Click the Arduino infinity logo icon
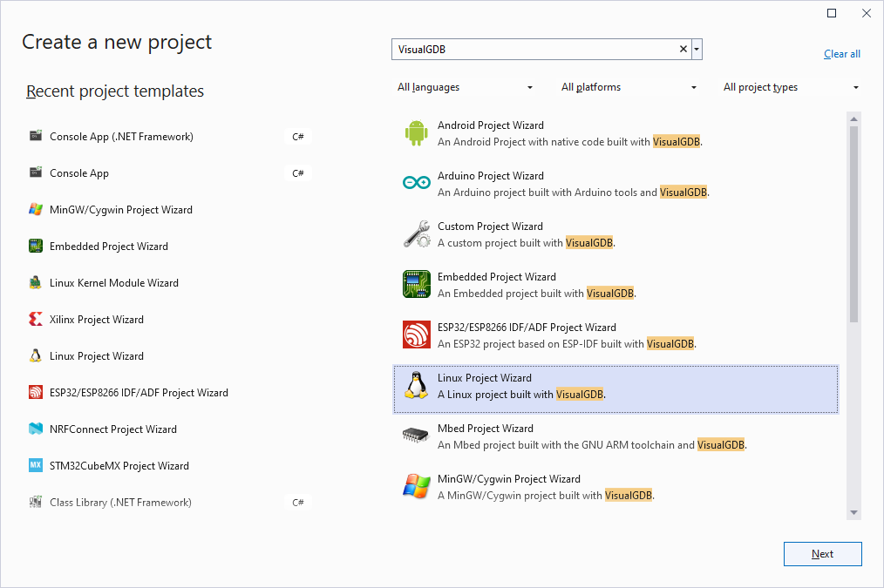884x588 pixels. click(x=416, y=182)
